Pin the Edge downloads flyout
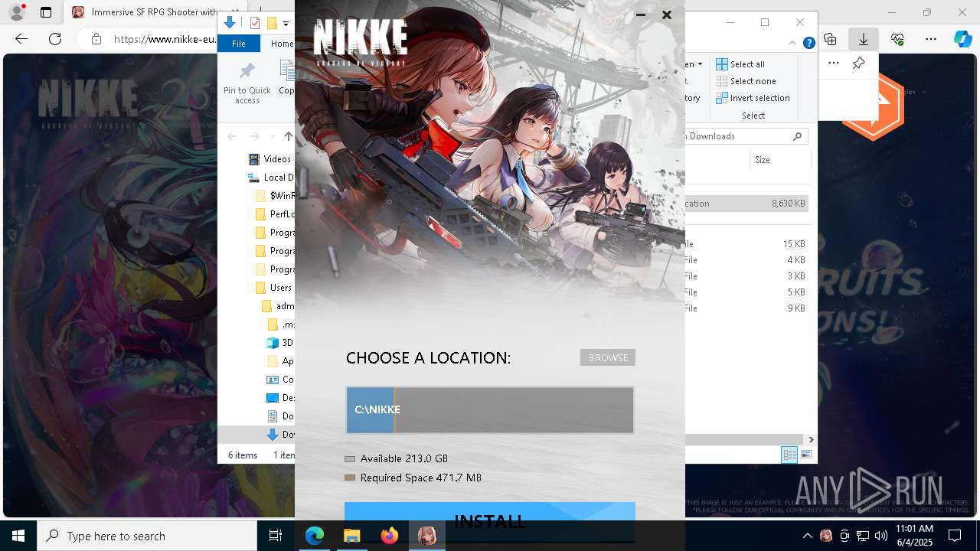Viewport: 980px width, 551px height. coord(859,64)
